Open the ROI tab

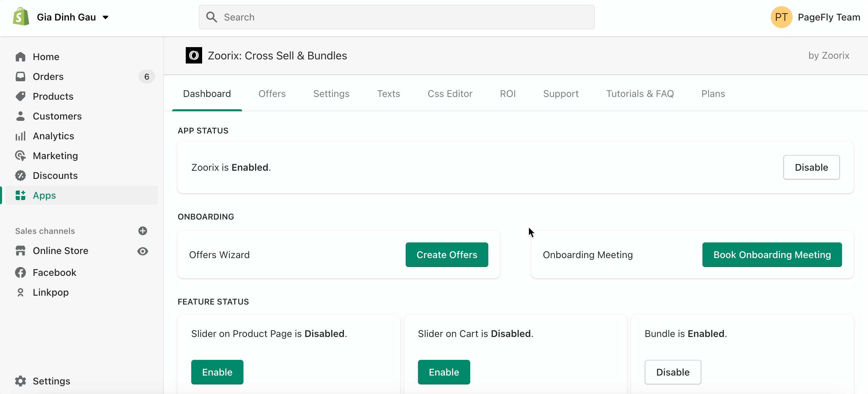[x=508, y=94]
